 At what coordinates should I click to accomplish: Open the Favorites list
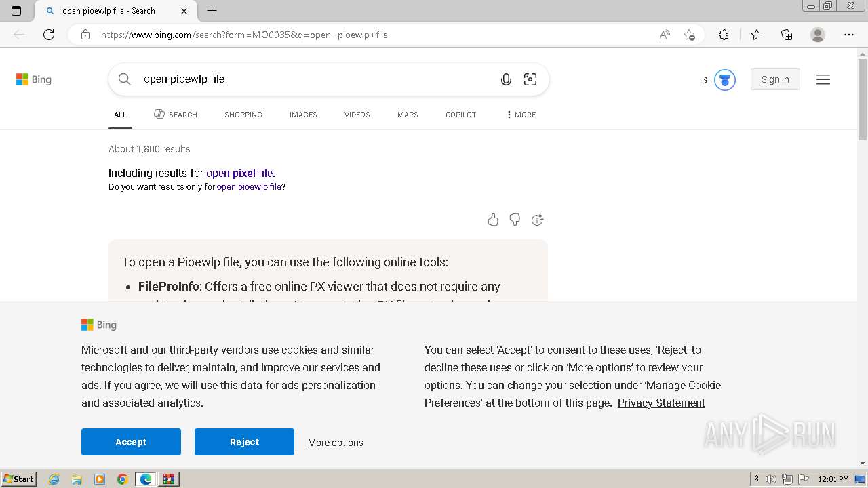pos(757,35)
